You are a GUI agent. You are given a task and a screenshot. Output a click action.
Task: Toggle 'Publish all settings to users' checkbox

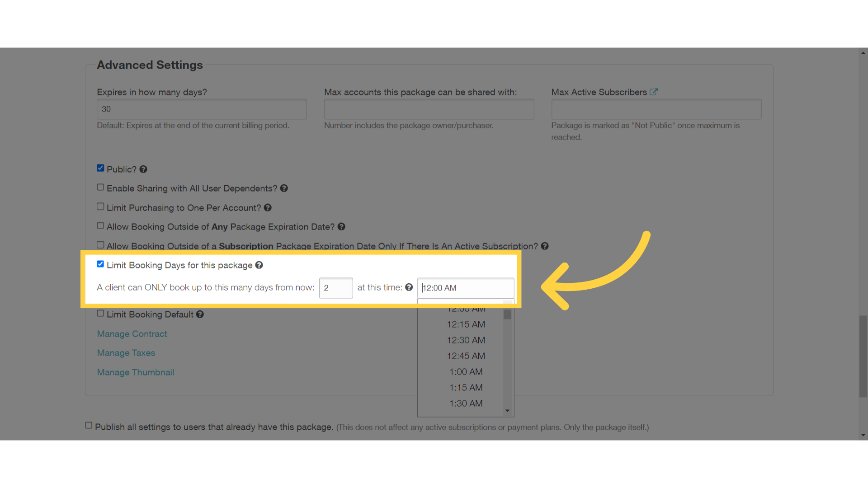(x=90, y=426)
